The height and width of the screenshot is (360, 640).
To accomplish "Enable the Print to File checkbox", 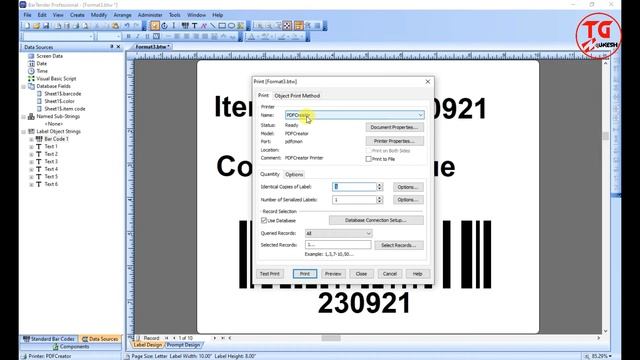I will pos(368,159).
